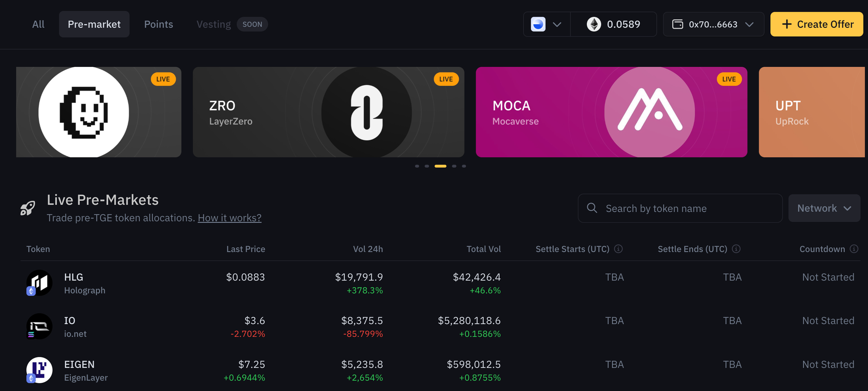Click the Token column header
This screenshot has height=391, width=868.
click(x=38, y=249)
